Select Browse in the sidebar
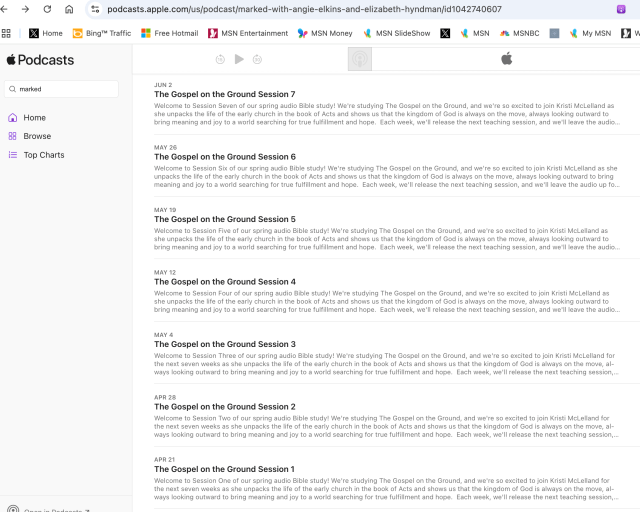Viewport: 640px width, 512px height. [x=37, y=136]
